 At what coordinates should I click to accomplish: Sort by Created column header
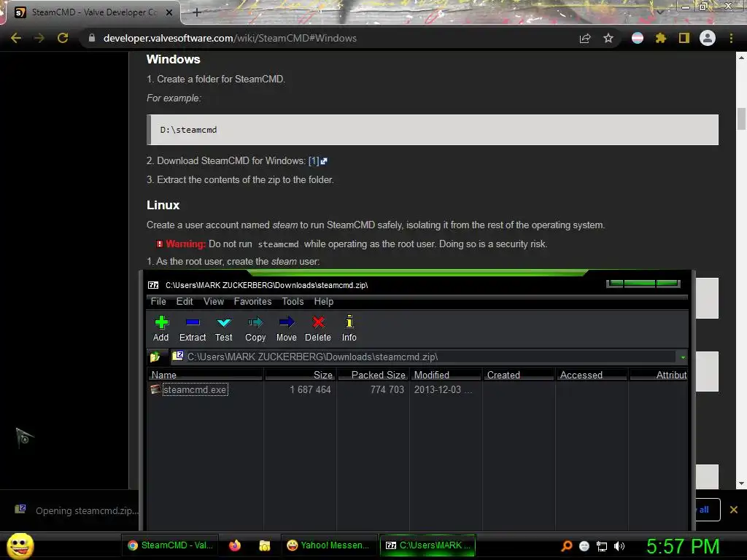519,376
